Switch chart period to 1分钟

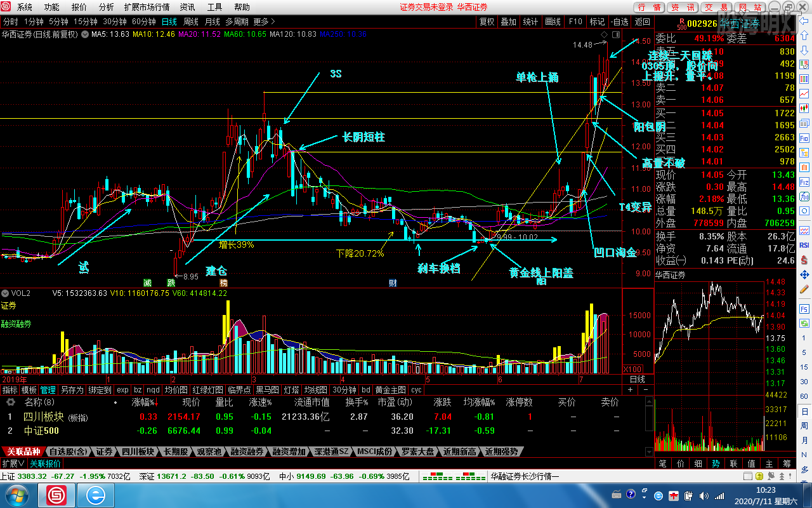[33, 22]
